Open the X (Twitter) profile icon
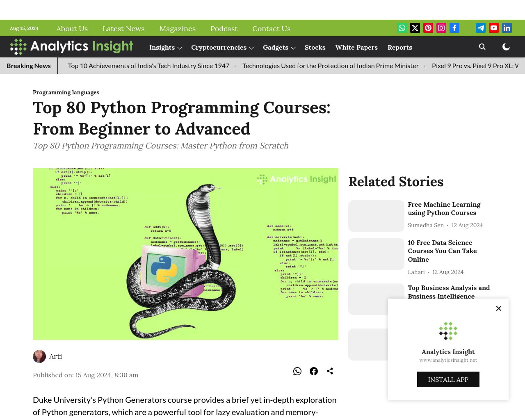The width and height of the screenshot is (525, 420). click(415, 28)
